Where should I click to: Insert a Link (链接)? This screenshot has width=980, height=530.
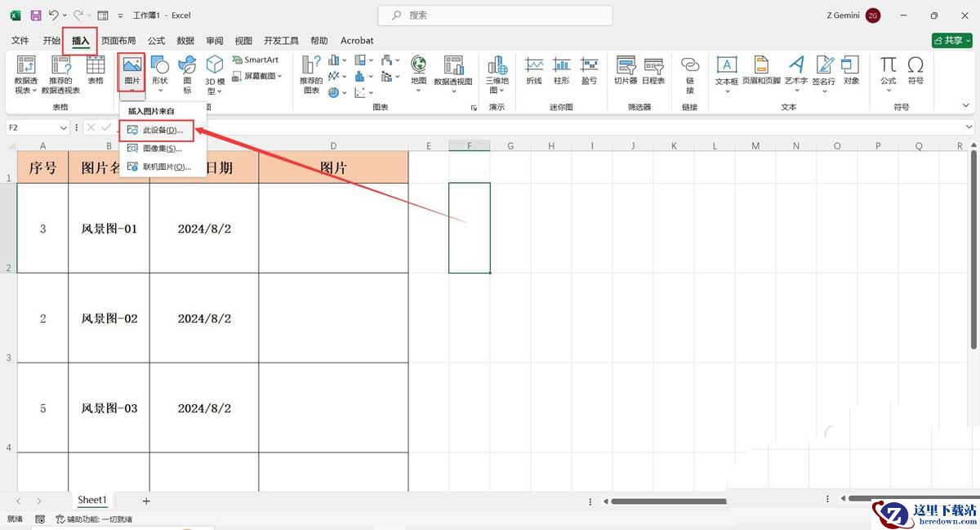point(690,75)
